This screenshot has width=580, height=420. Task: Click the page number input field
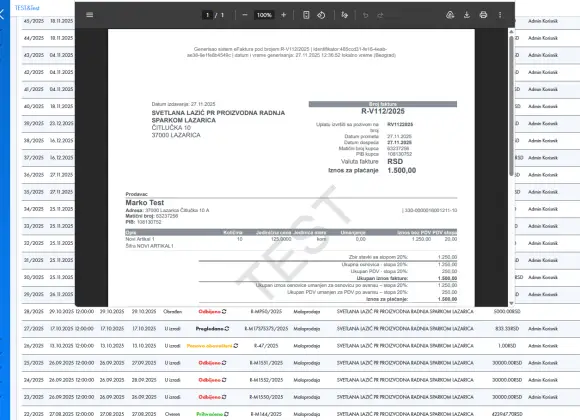(x=208, y=15)
